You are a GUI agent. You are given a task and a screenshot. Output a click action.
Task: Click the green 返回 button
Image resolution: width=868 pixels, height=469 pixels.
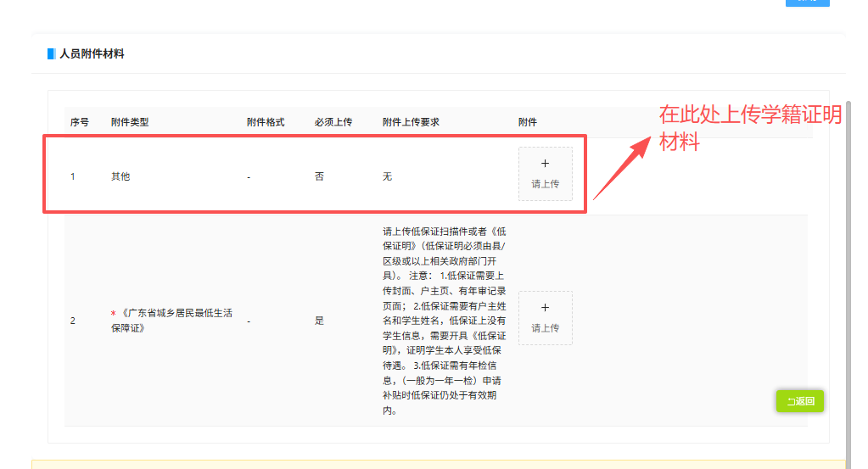799,401
